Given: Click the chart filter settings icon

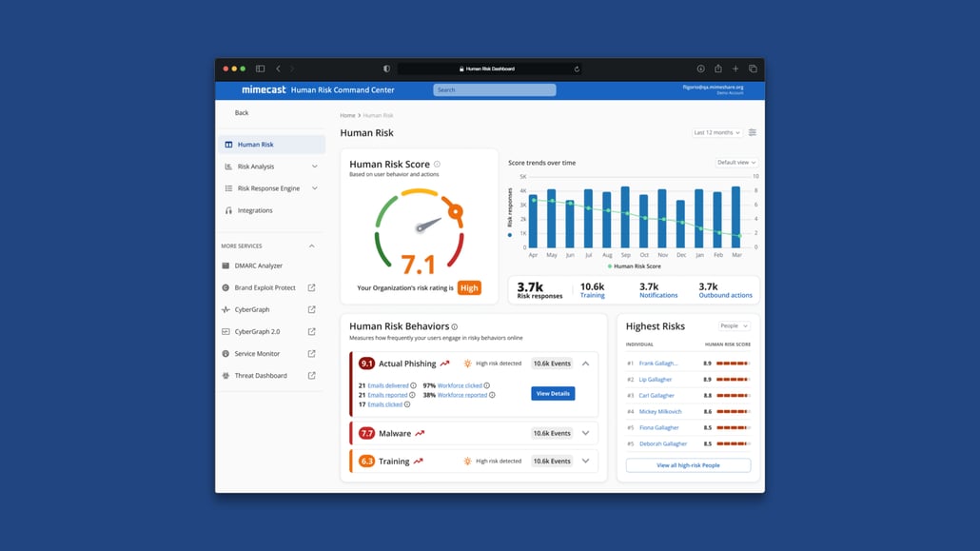Looking at the screenshot, I should coord(752,132).
